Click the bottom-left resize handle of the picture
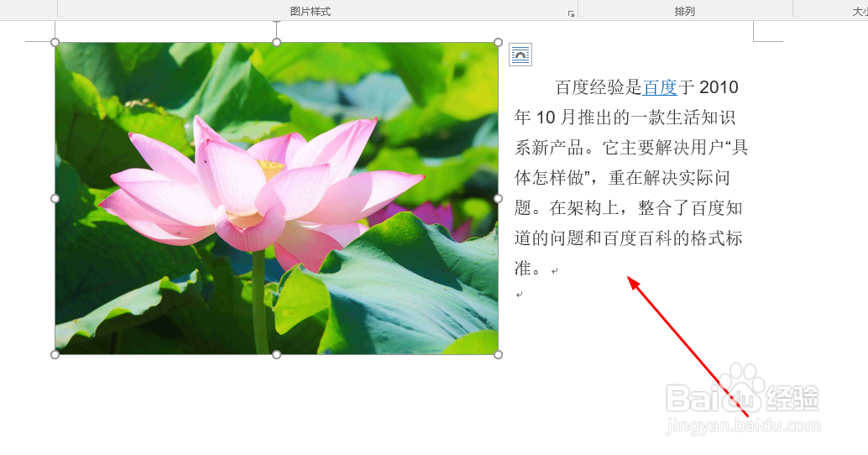 [x=55, y=354]
